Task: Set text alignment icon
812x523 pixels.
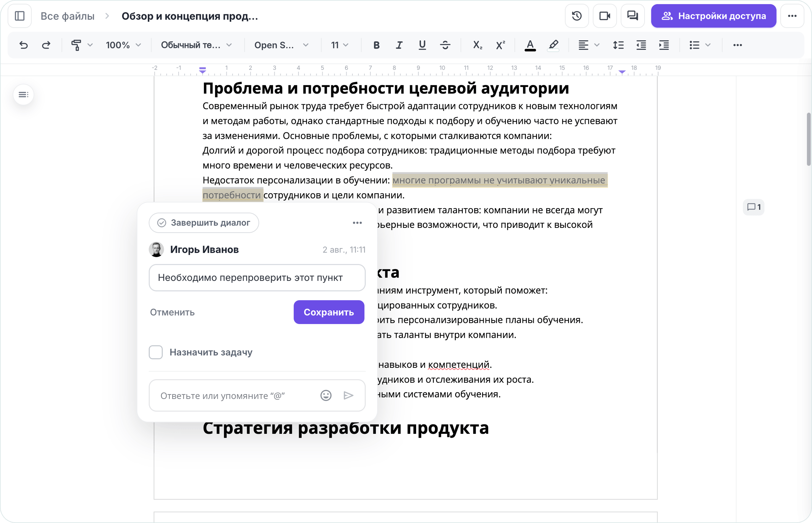Action: point(583,45)
